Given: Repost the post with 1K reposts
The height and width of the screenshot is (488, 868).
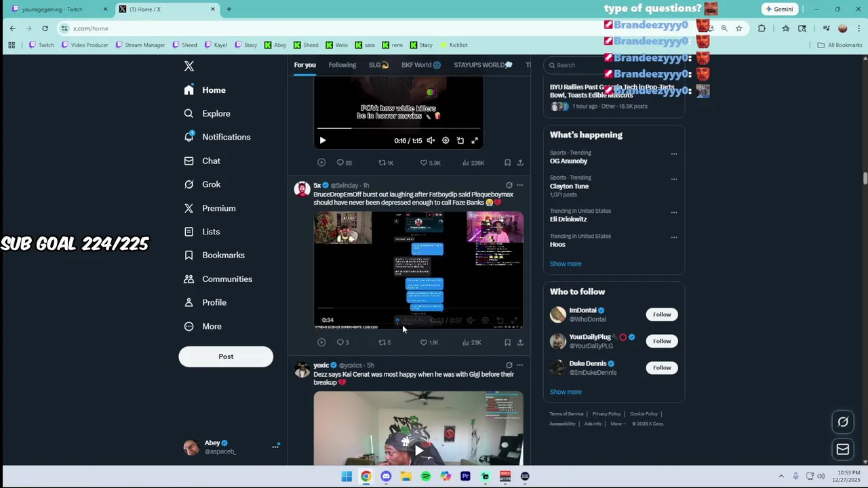Looking at the screenshot, I should point(385,163).
